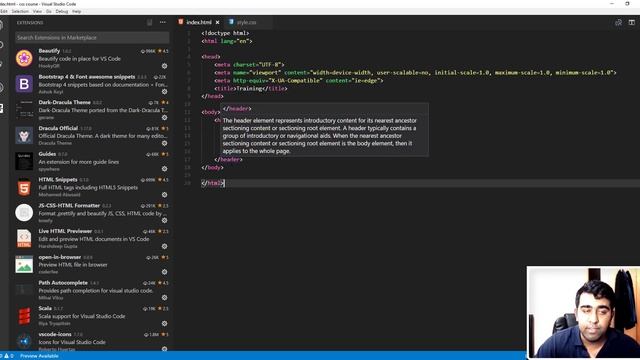Open gear menu for Guides extension

(x=164, y=169)
